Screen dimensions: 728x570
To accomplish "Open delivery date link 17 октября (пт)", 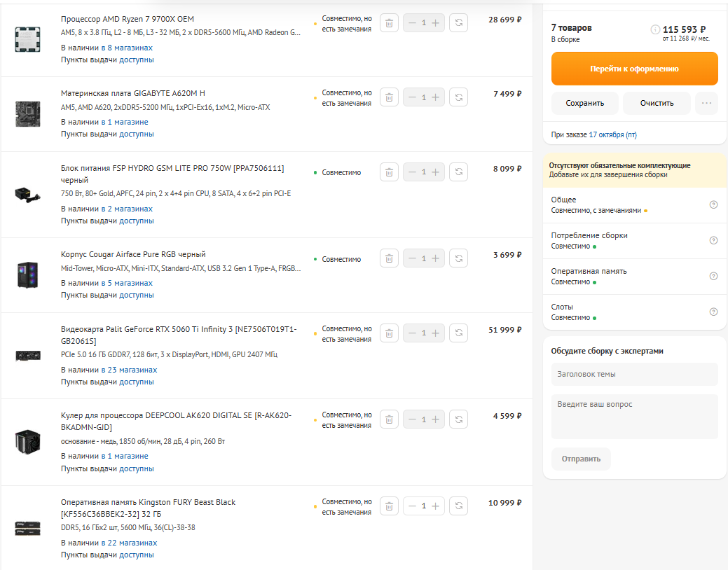I will coord(613,134).
